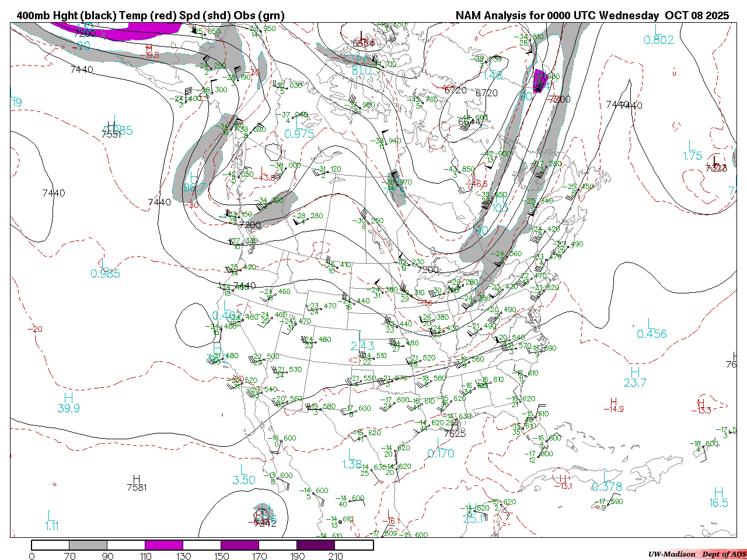Click the cyan H marker labeled 39.9
The image size is (747, 560).
click(68, 398)
